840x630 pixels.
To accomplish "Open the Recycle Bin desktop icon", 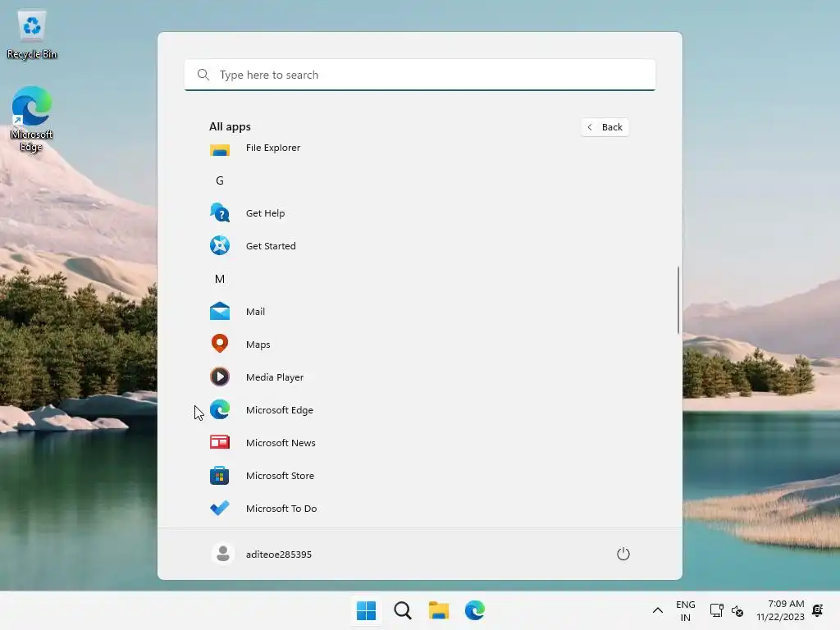I will pyautogui.click(x=32, y=34).
